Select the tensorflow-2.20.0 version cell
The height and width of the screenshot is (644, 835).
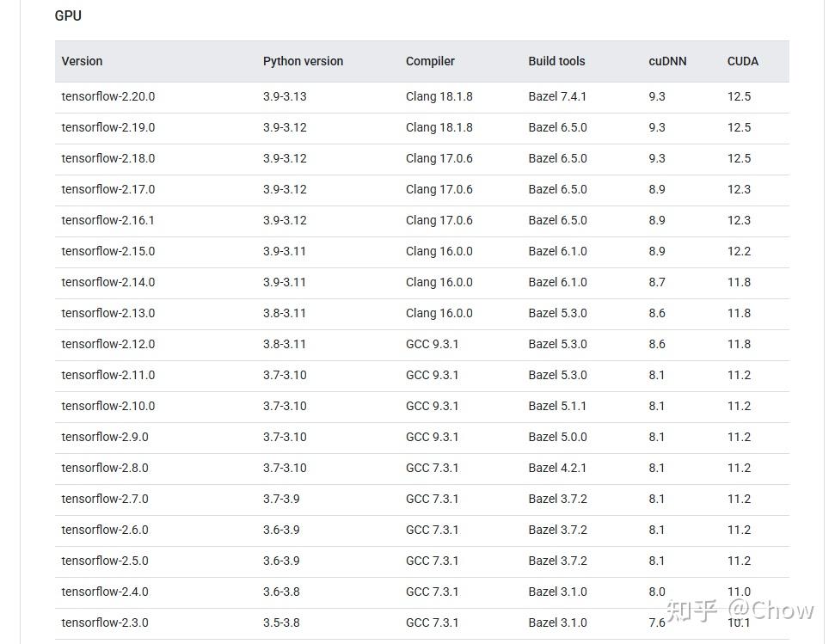click(108, 96)
